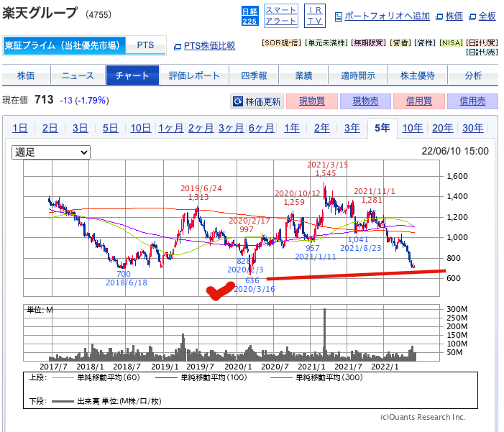
Task: Open the 全板 link
Action: [x=487, y=16]
